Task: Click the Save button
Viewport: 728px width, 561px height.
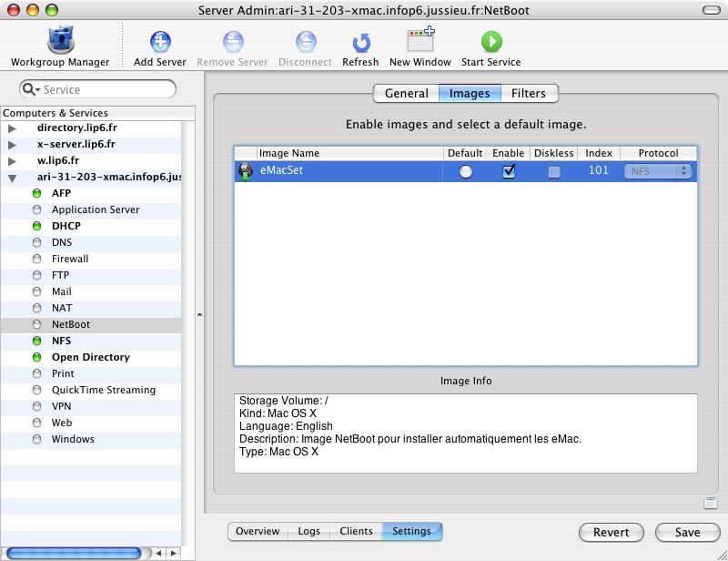Action: point(689,532)
